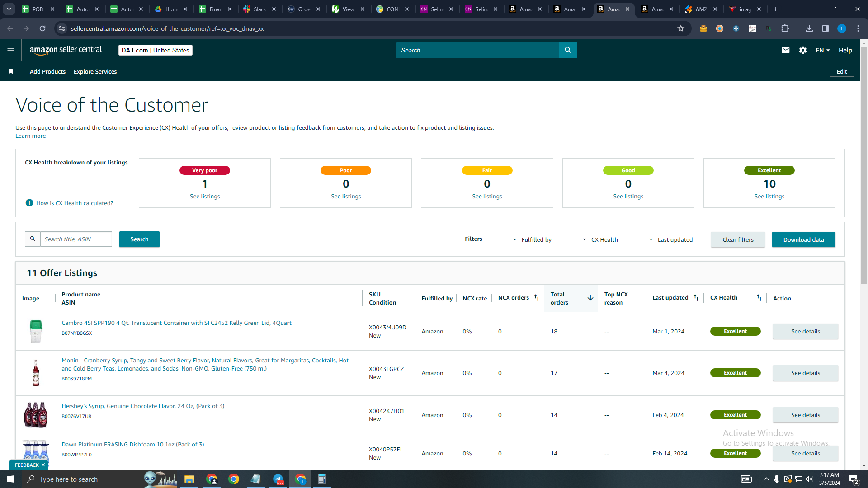Sort by CX Health arrows icon
This screenshot has height=488, width=868.
pos(759,298)
